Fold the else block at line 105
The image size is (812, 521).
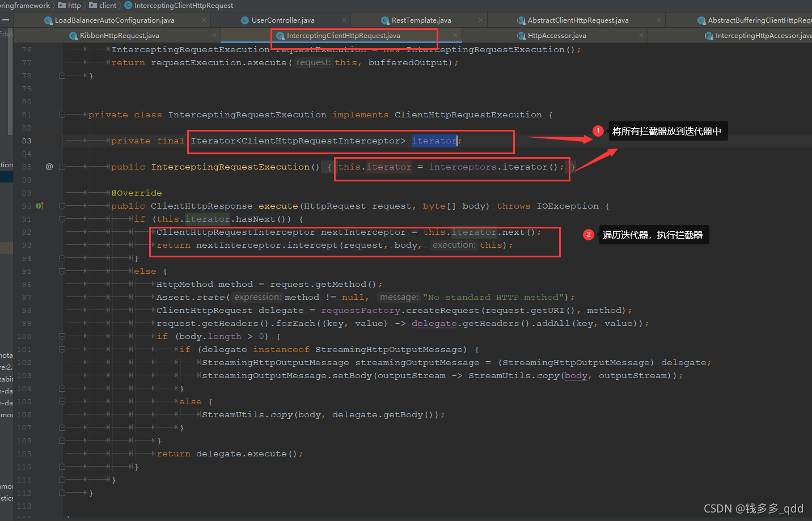[62, 401]
